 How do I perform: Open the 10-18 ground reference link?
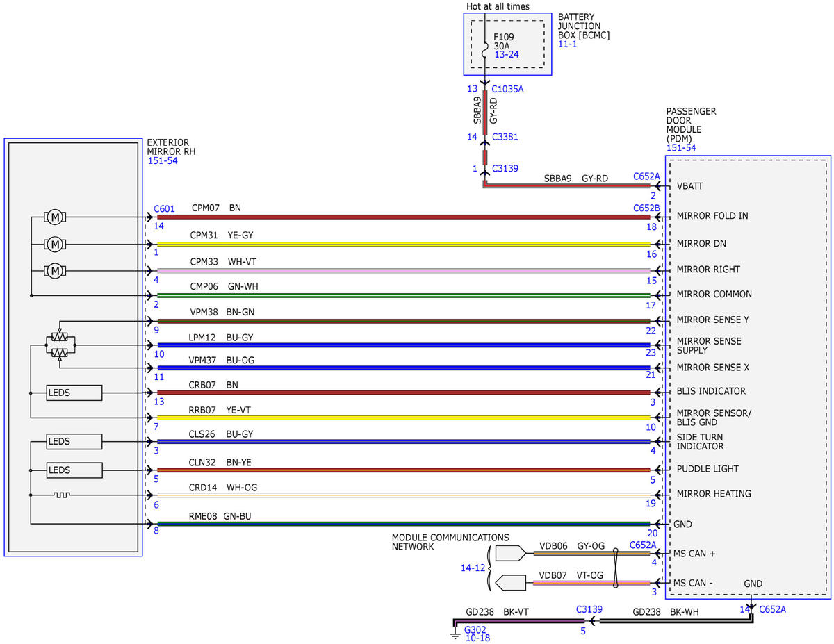pyautogui.click(x=477, y=638)
